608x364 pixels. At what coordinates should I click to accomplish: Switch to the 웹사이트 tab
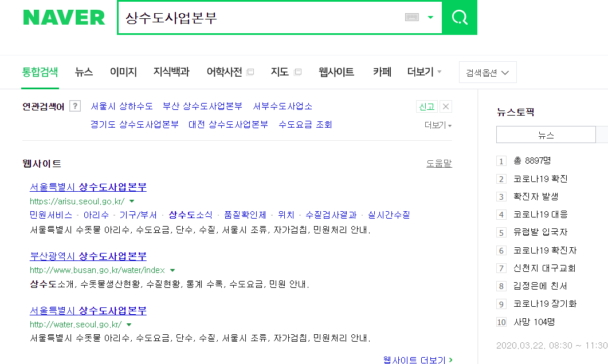click(336, 72)
